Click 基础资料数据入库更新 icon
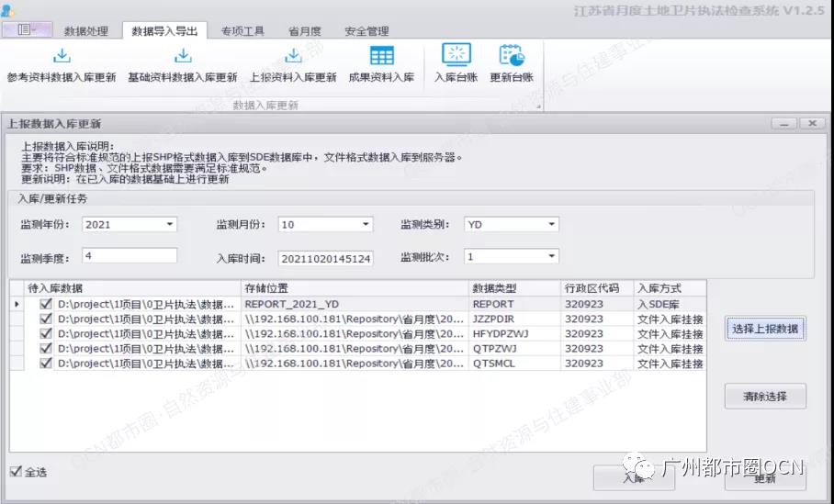Image resolution: width=834 pixels, height=504 pixels. point(183,55)
